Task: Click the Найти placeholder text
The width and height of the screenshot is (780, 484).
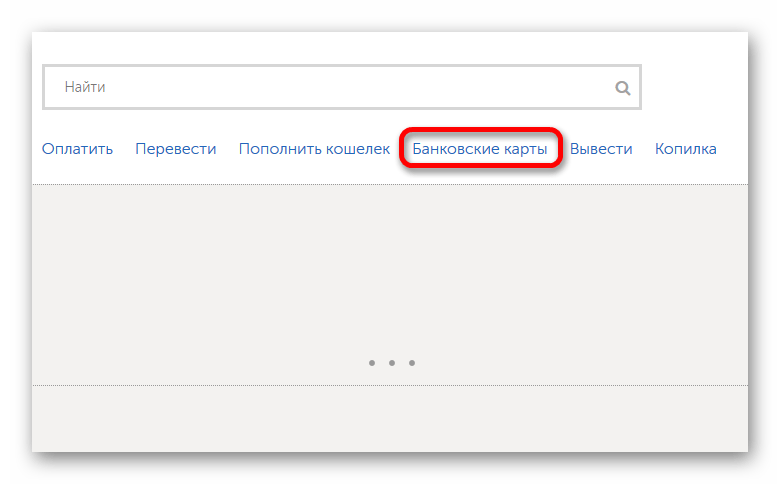Action: point(85,87)
